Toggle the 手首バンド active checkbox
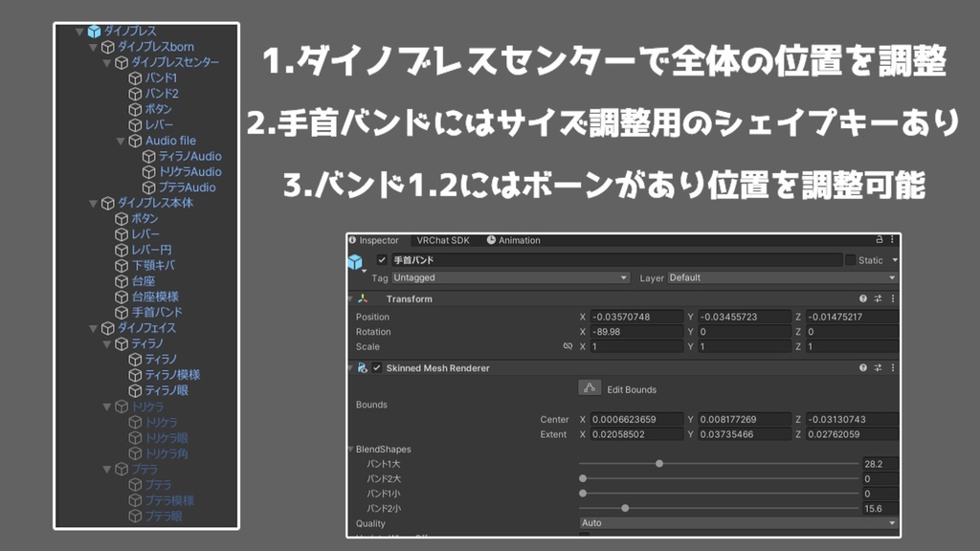The height and width of the screenshot is (551, 980). coord(383,260)
